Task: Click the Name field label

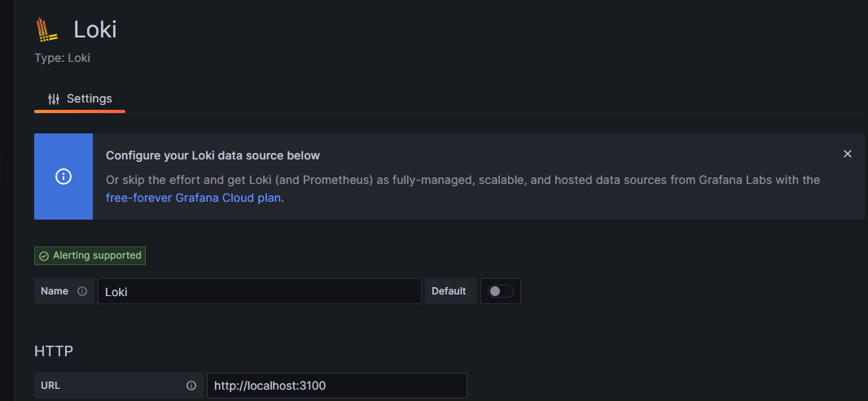Action: pos(55,291)
